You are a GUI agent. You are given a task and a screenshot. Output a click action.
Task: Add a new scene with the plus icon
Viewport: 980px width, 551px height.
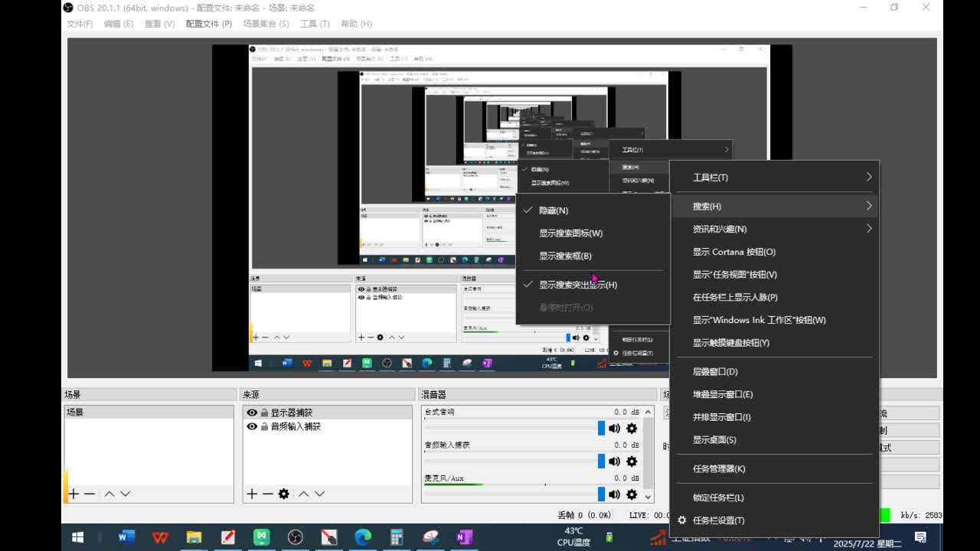click(73, 494)
